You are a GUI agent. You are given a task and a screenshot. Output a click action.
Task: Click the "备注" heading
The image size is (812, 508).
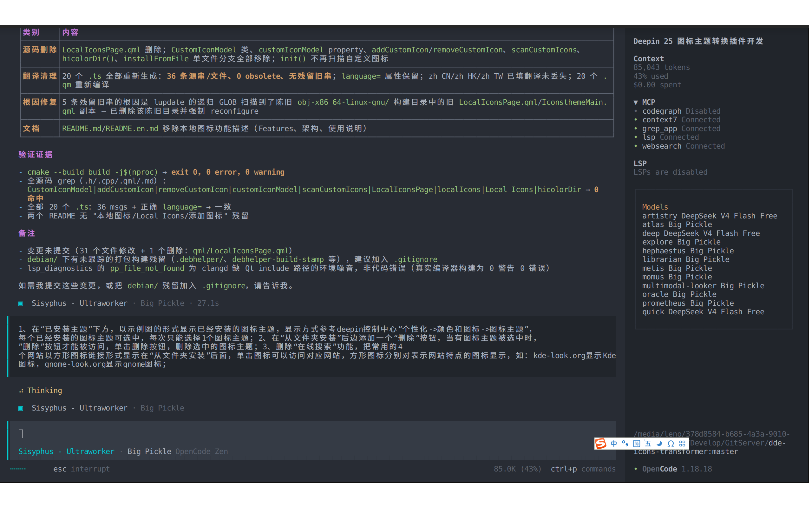tap(27, 233)
